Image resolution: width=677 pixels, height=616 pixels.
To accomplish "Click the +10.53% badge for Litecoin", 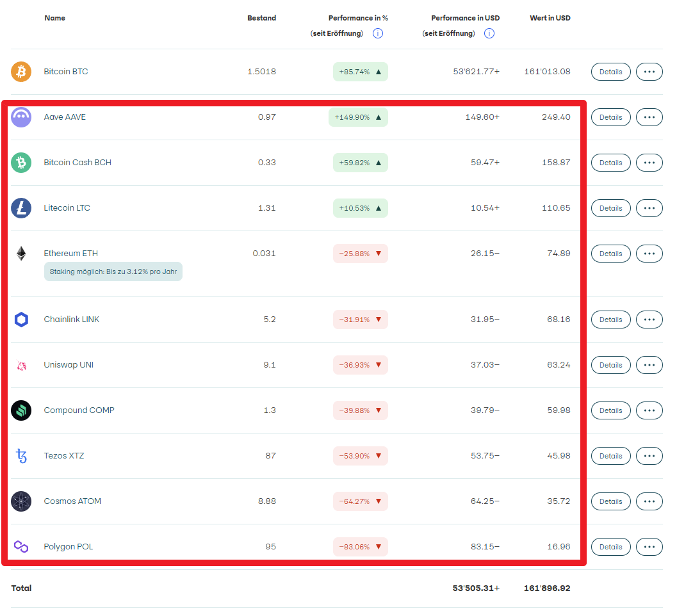I will point(361,208).
